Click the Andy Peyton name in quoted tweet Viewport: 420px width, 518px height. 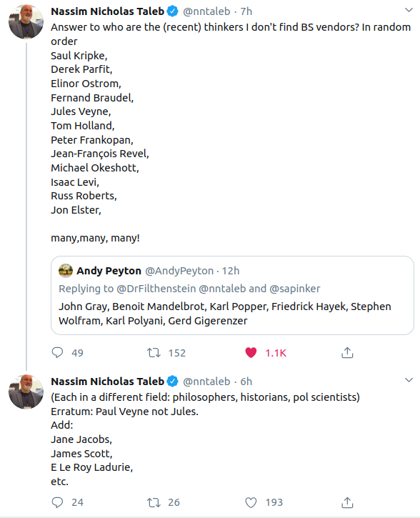point(109,271)
